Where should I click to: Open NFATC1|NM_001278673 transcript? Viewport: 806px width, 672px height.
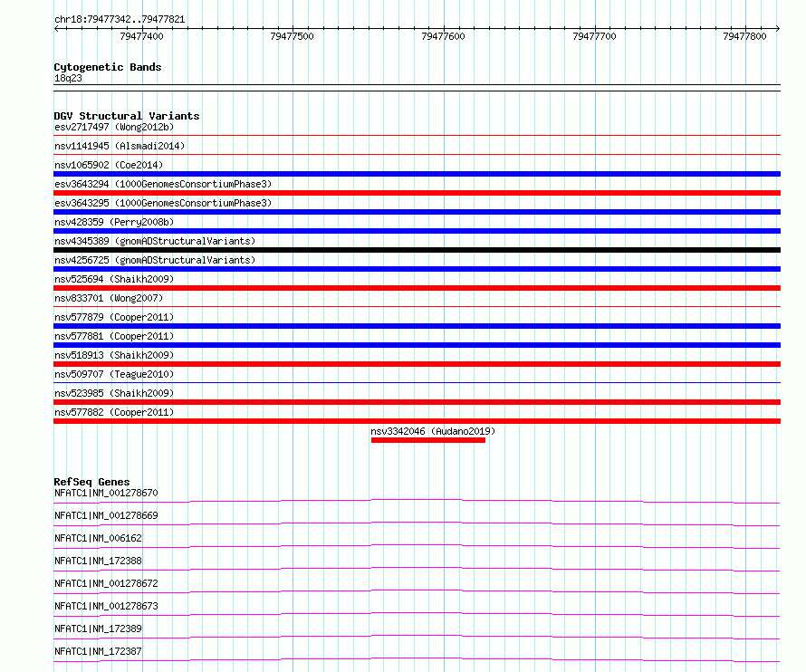tap(106, 606)
